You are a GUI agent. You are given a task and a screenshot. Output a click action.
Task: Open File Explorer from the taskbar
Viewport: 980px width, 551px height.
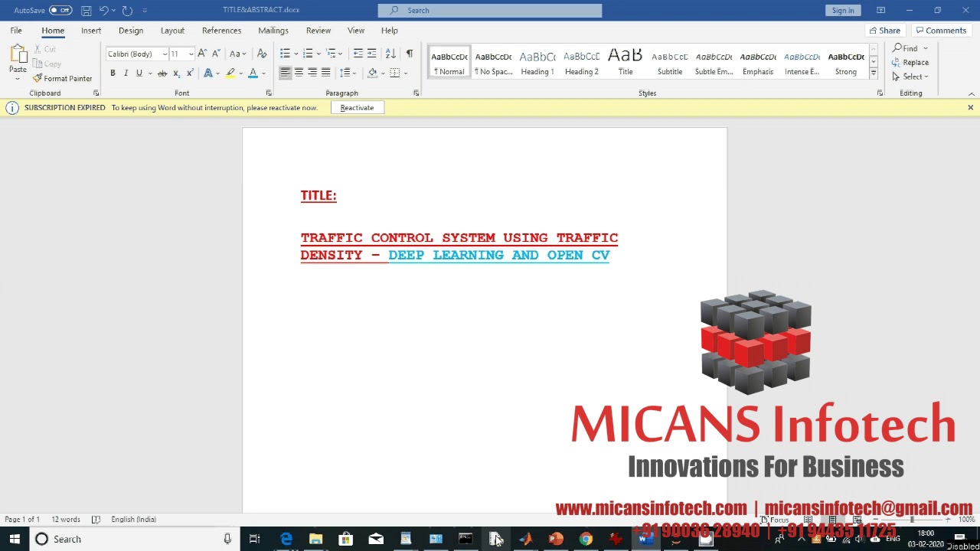click(315, 540)
